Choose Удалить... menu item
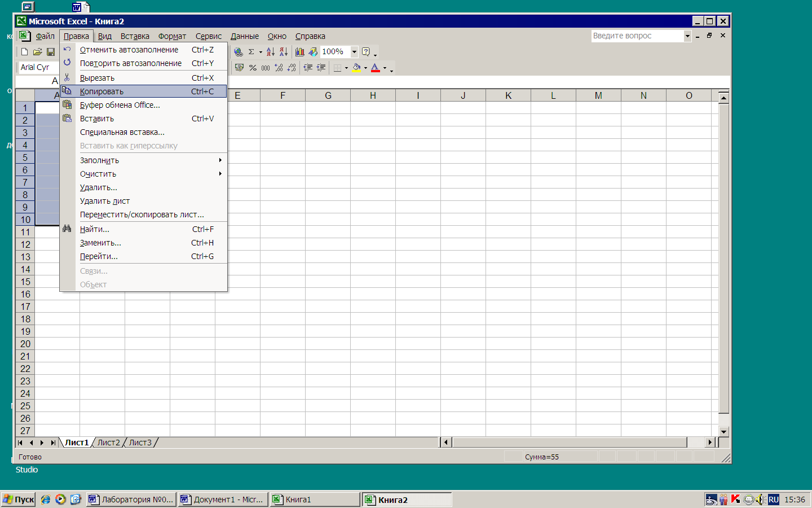812x508 pixels. (143, 187)
